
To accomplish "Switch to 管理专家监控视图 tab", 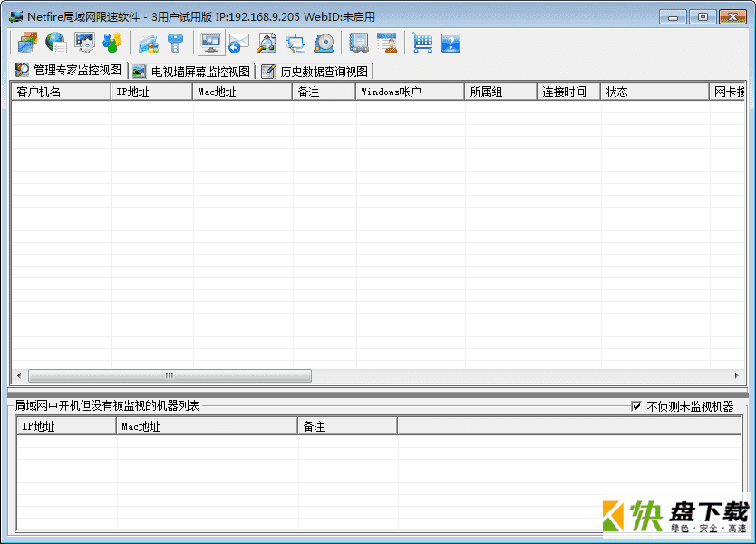I will pyautogui.click(x=68, y=71).
